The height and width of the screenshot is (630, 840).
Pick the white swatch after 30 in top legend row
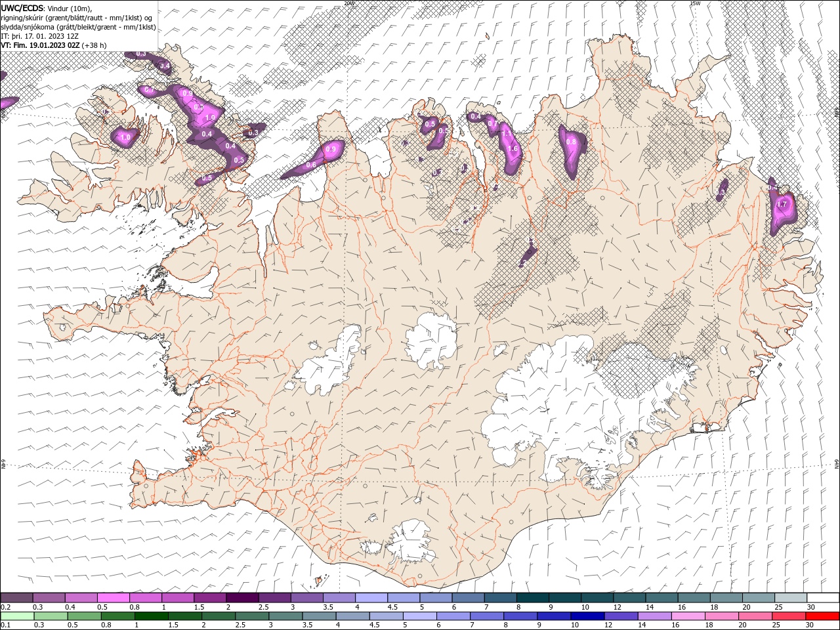tap(823, 597)
